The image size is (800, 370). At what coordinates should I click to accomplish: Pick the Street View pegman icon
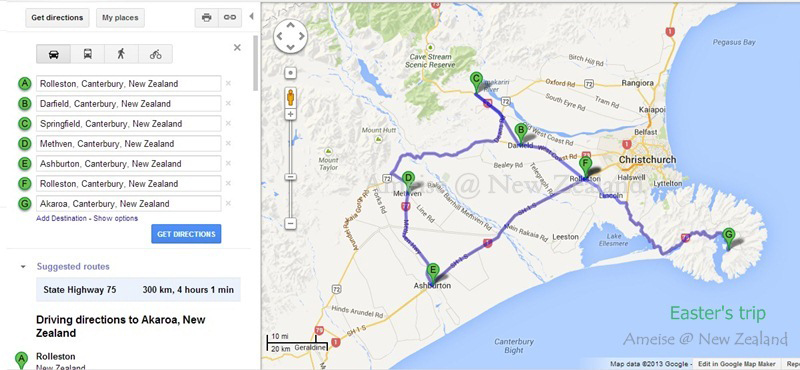(290, 96)
